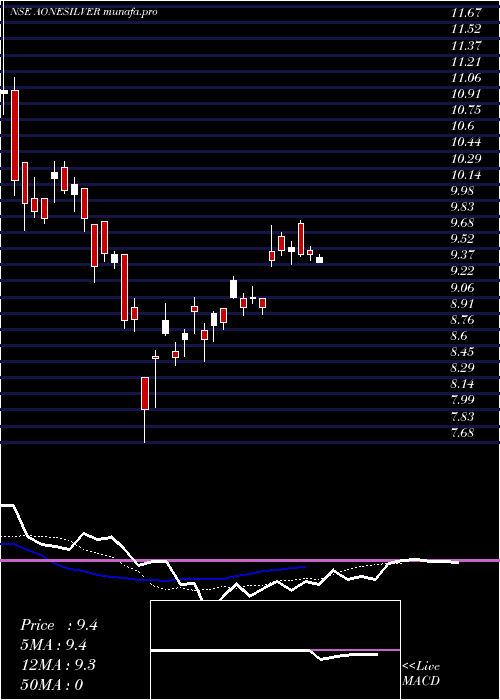Click the 11.37 price axis label
This screenshot has width=500, height=700.
(466, 46)
